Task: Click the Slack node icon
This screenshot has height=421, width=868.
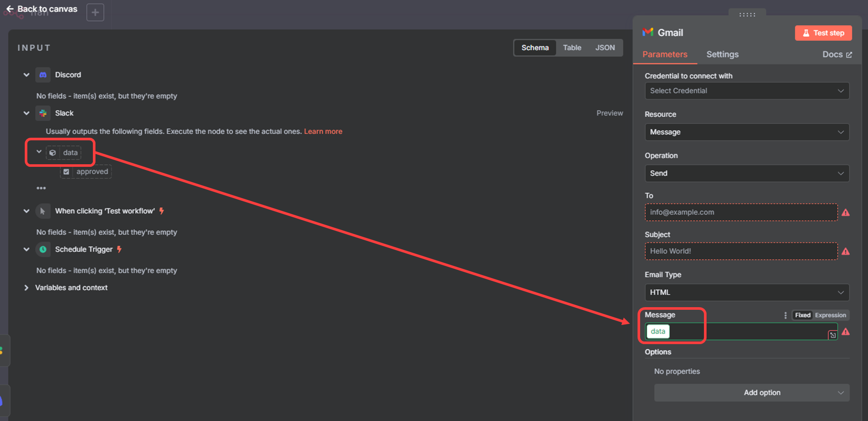Action: point(43,113)
